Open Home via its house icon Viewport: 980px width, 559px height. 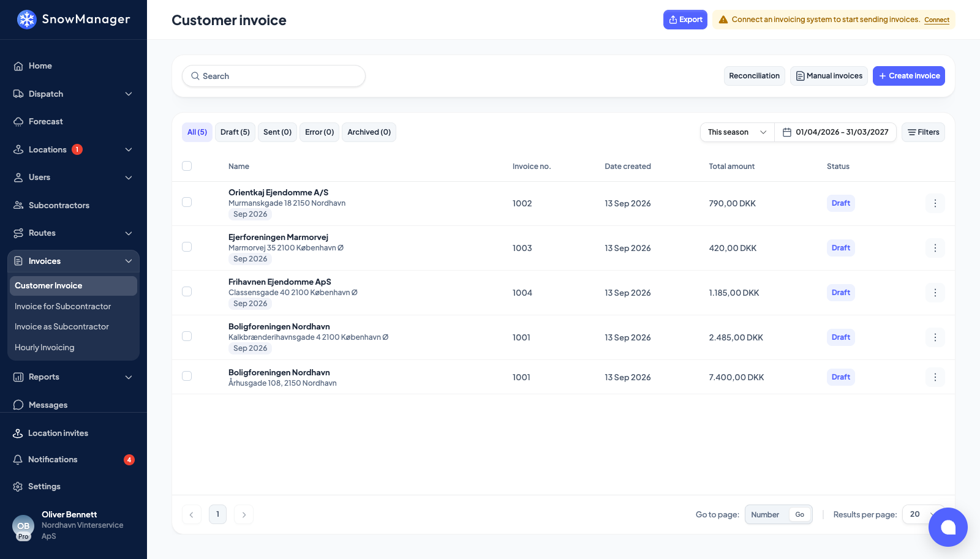point(18,66)
